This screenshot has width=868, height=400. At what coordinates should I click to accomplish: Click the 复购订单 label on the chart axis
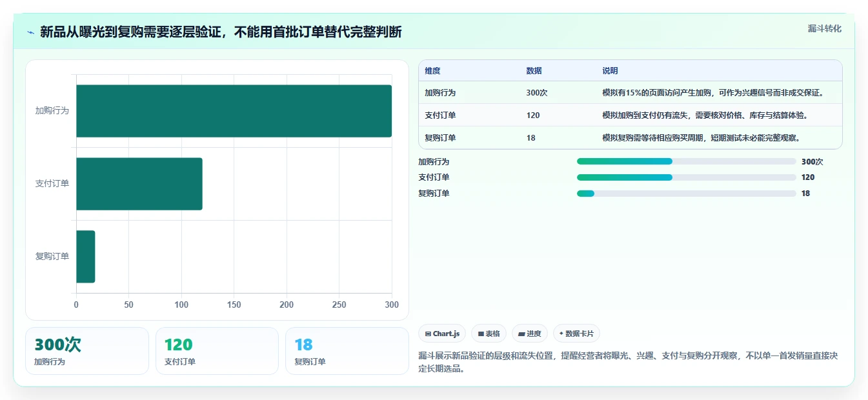pos(52,257)
